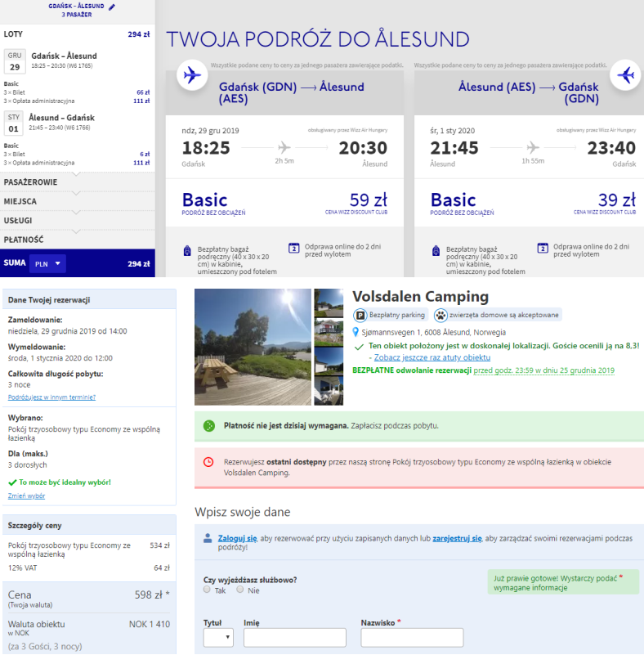Click the pencil edit icon beside Gdańsk – Ålesund

click(x=112, y=7)
